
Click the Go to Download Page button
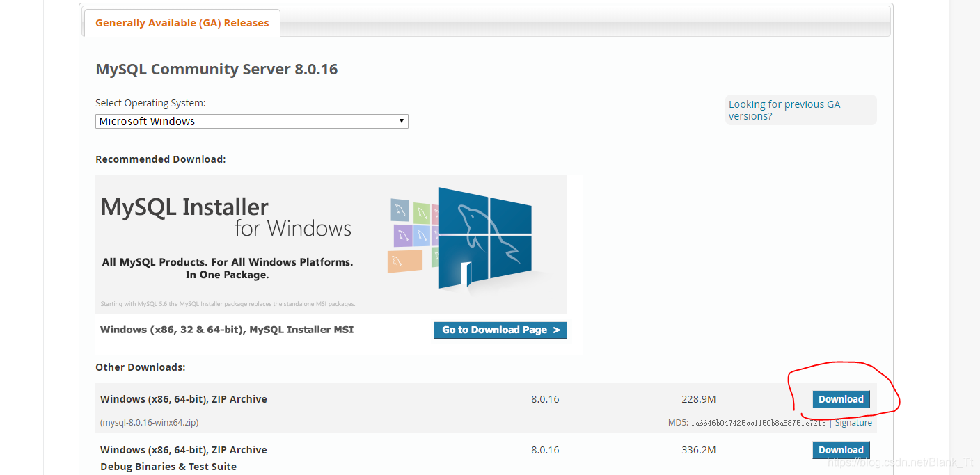pos(500,330)
